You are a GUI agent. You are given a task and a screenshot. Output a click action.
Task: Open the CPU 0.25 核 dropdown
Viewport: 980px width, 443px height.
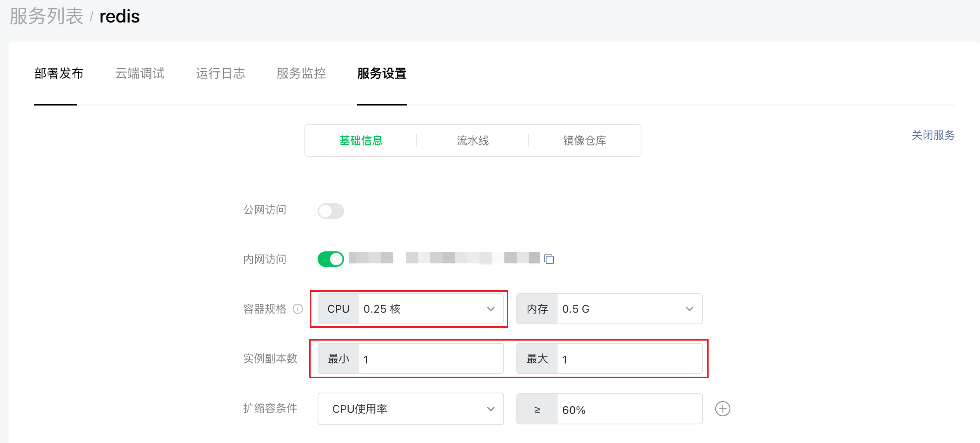click(x=411, y=309)
